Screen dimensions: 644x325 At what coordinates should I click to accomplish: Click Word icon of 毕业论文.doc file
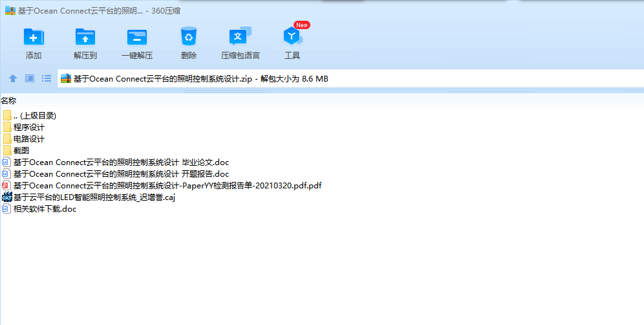click(x=6, y=162)
